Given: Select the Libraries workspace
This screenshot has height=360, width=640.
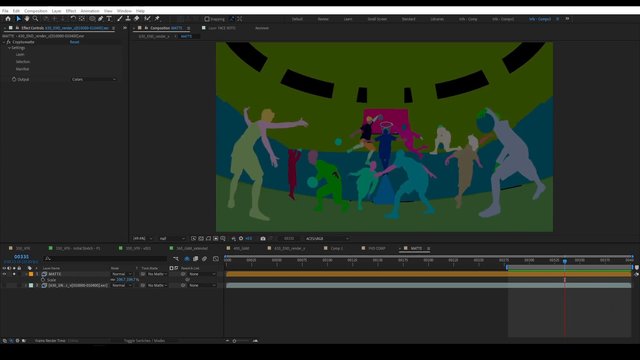Looking at the screenshot, I should 437,19.
